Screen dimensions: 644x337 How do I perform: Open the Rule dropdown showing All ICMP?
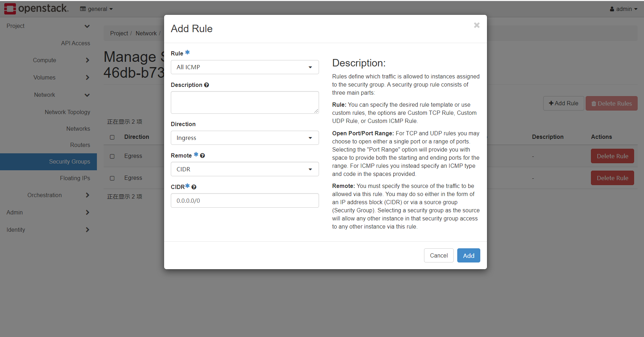244,67
